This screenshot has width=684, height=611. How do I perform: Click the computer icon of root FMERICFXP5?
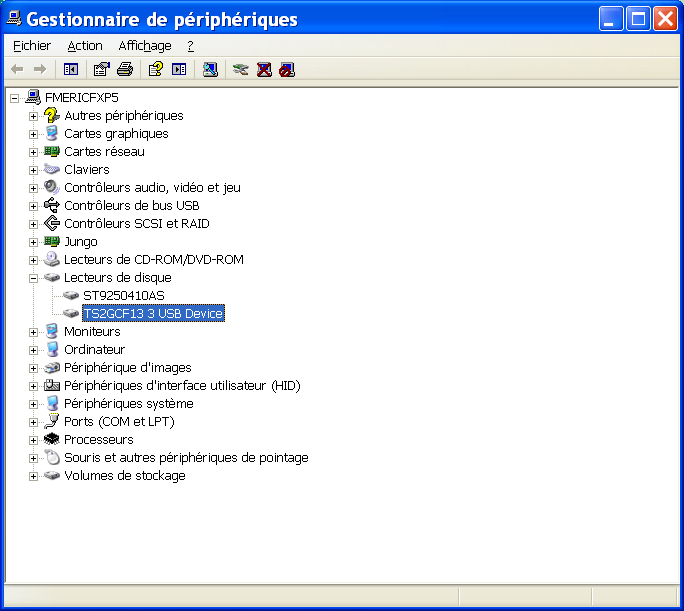pyautogui.click(x=34, y=97)
